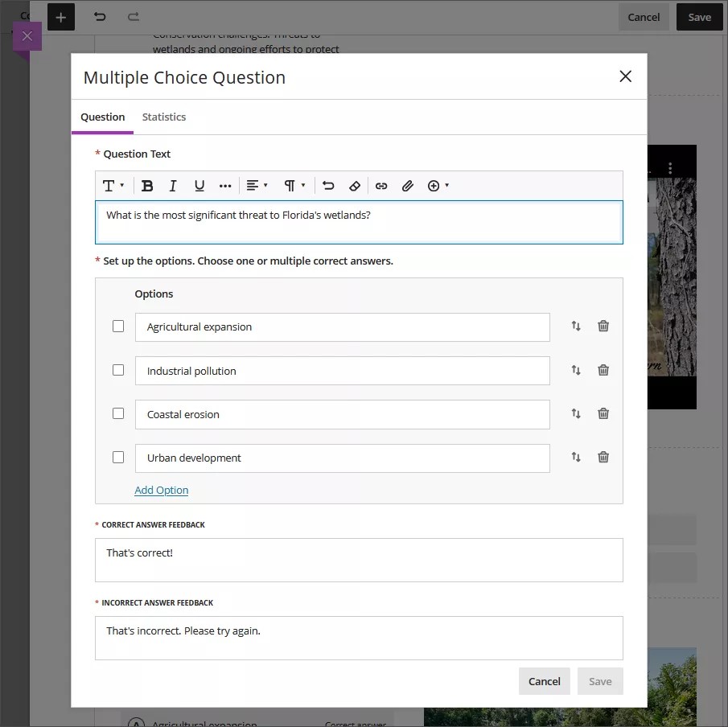The image size is (728, 727).
Task: Clear formatting using the eraser icon
Action: 355,186
